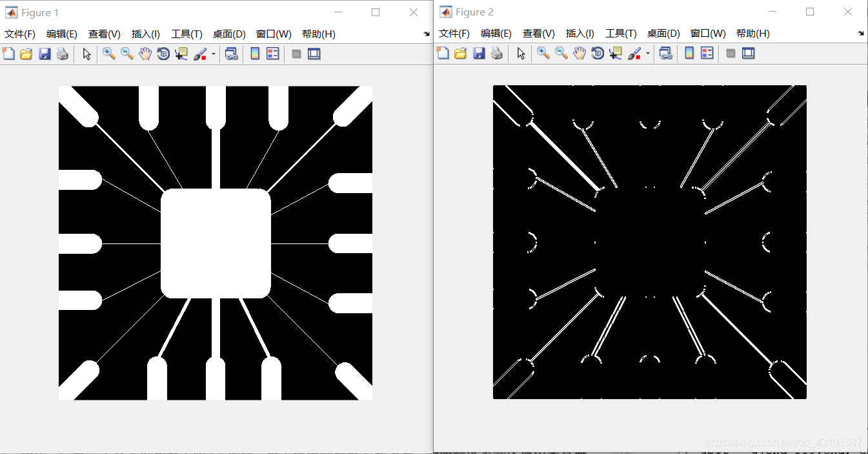
Task: Select the Pan hand tool in Figure 1
Action: (145, 54)
